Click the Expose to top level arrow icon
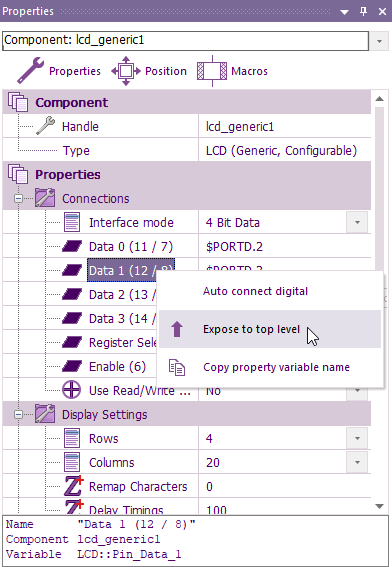This screenshot has height=567, width=392. [x=177, y=329]
